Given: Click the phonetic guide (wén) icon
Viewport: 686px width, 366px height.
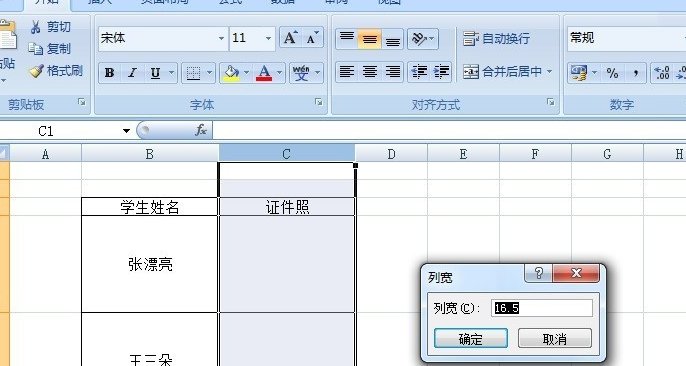Looking at the screenshot, I should click(301, 73).
